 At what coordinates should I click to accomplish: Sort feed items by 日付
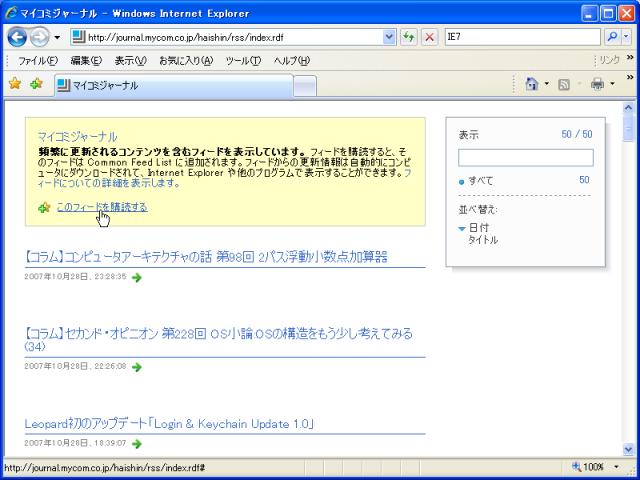pyautogui.click(x=479, y=228)
